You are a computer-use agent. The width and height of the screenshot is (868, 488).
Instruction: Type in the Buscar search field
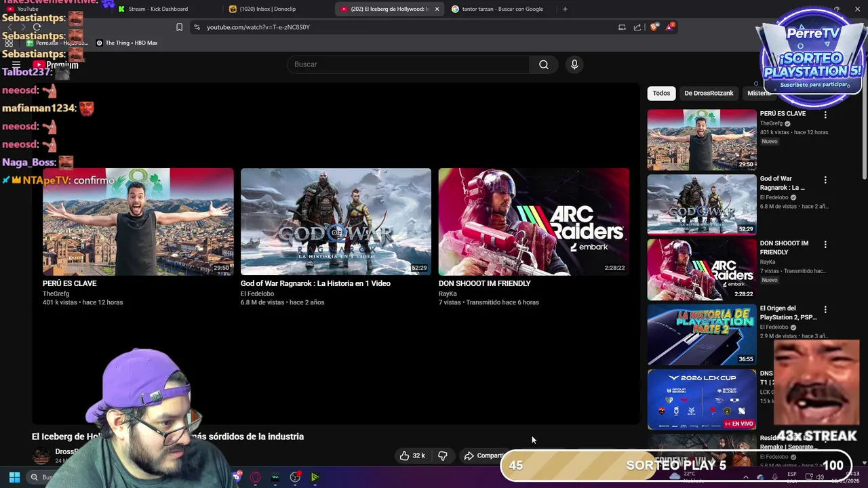tap(408, 64)
